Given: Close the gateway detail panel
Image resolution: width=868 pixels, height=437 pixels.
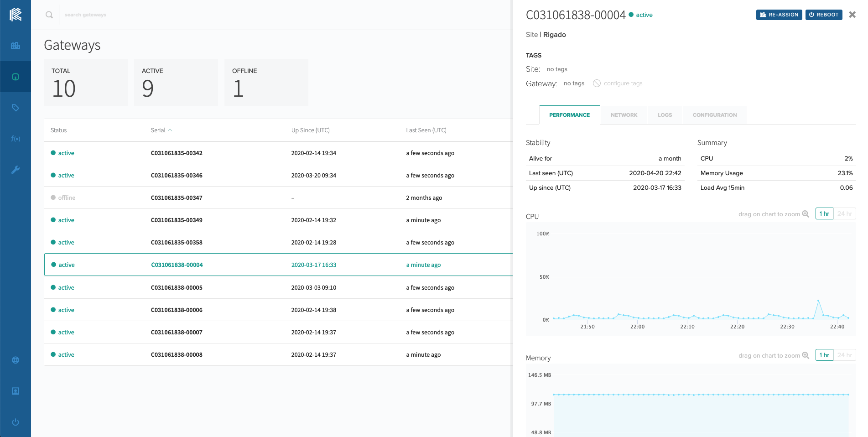Looking at the screenshot, I should [852, 15].
